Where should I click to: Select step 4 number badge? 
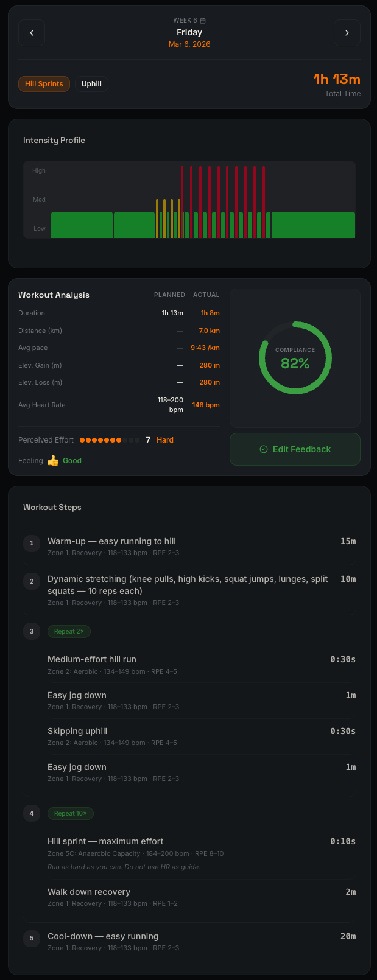coord(31,813)
